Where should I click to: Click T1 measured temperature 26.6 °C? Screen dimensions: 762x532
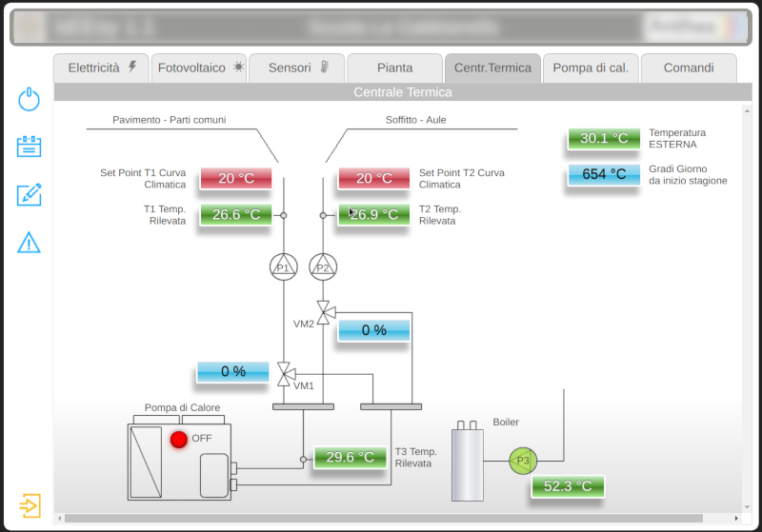pyautogui.click(x=236, y=214)
